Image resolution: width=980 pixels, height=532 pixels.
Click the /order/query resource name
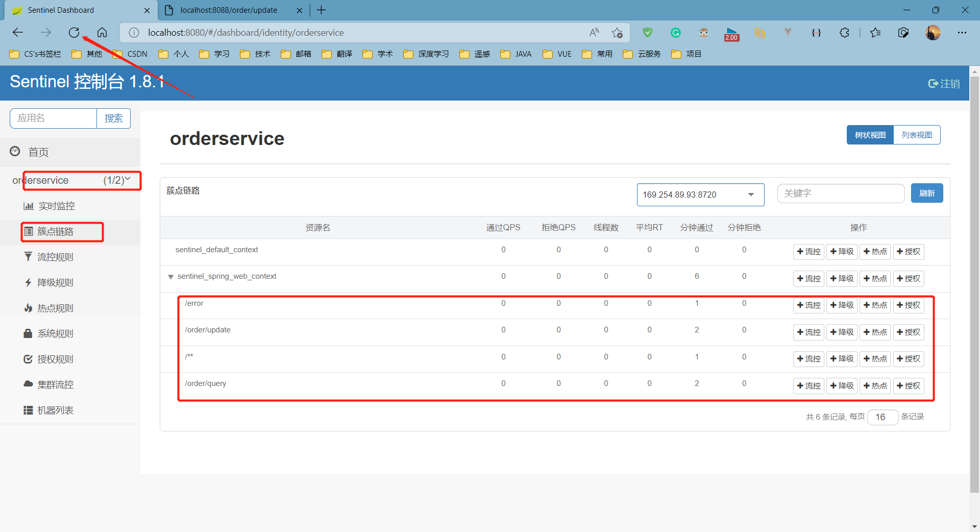tap(206, 383)
